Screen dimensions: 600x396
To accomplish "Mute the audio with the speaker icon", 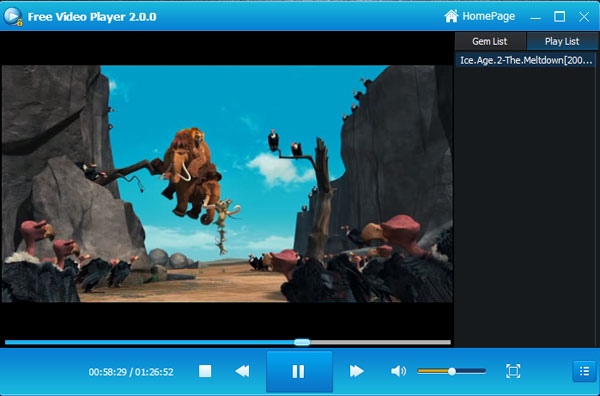I will (x=398, y=371).
